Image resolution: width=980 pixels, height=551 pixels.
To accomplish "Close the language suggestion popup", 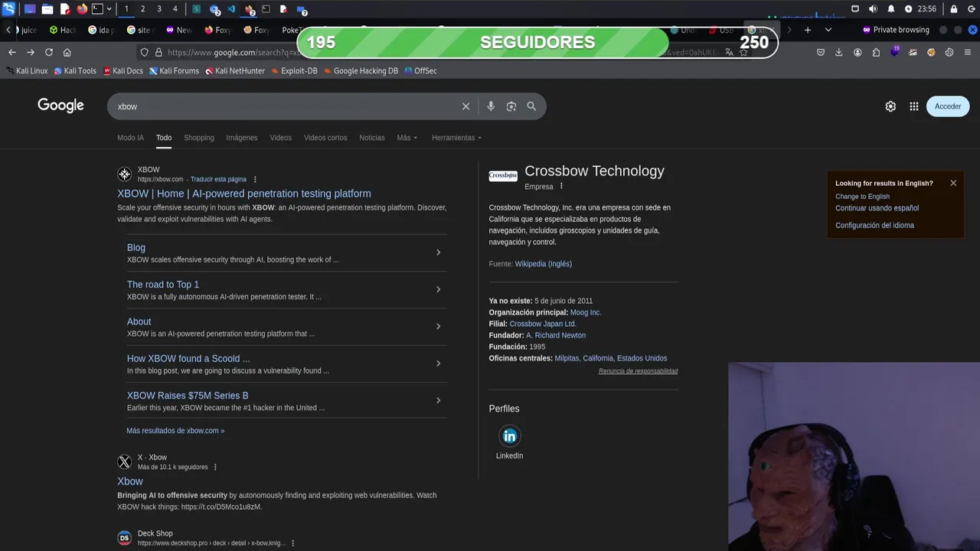I will (953, 183).
